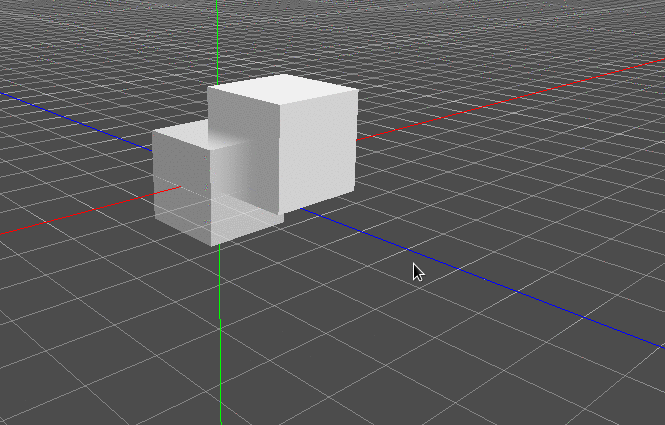The height and width of the screenshot is (425, 665).
Task: Click the top-left corner of the smaller cube
Action: [x=154, y=131]
